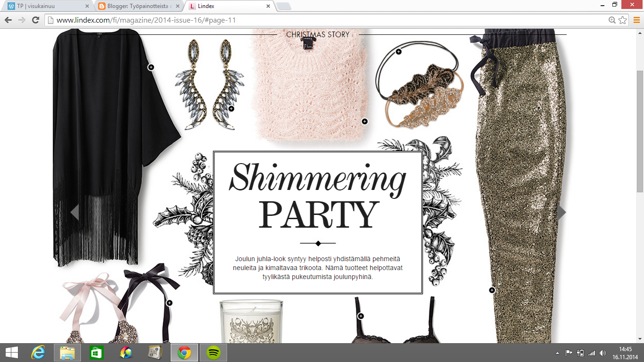Click the plus hotspot on the ribbon collar necklaces

coord(169,303)
